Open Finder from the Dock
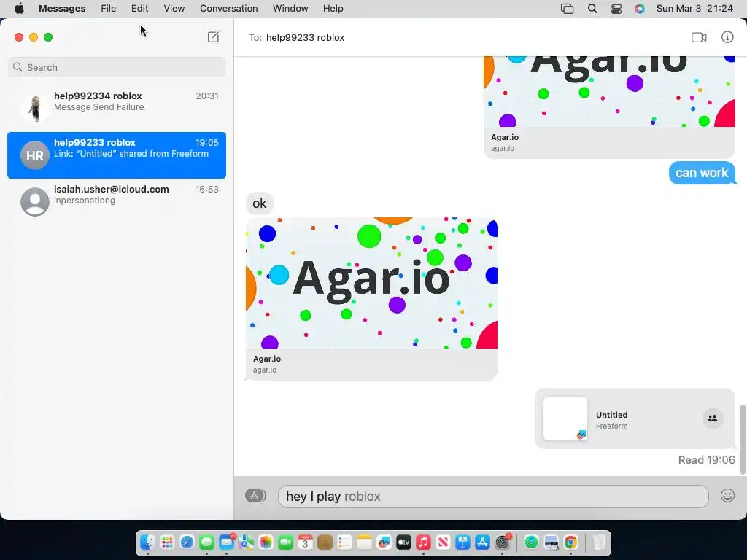Image resolution: width=747 pixels, height=560 pixels. 147,542
